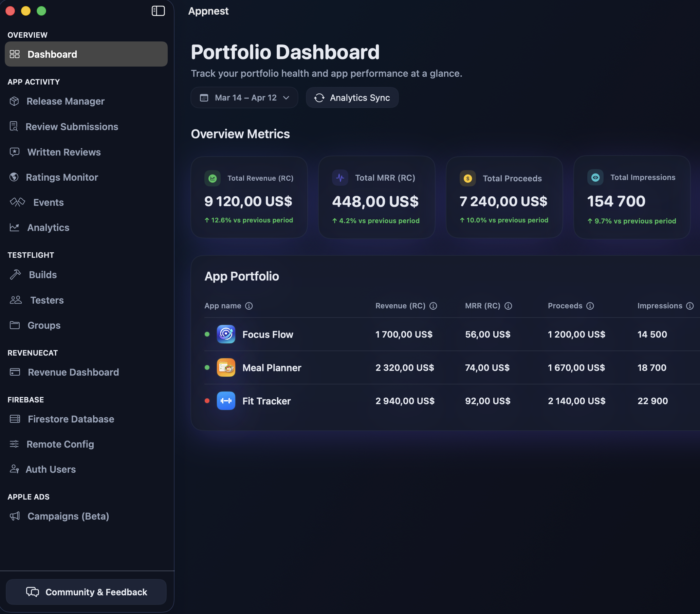This screenshot has height=614, width=700.
Task: Click the Focus Flow app icon
Action: pos(226,334)
